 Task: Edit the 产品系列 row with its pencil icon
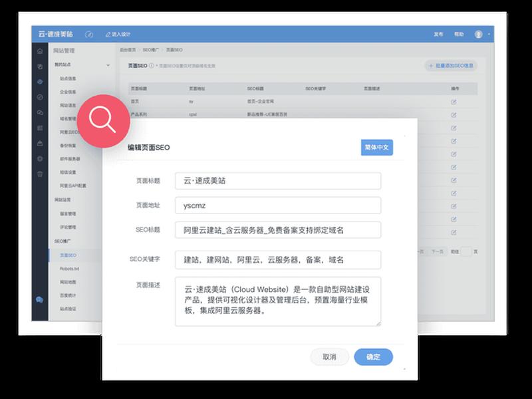[x=454, y=115]
